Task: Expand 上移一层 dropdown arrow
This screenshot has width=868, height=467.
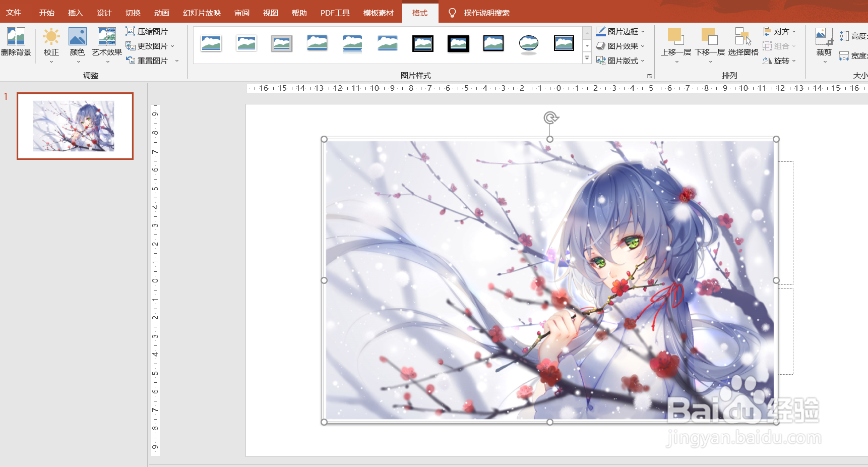Action: click(x=676, y=62)
